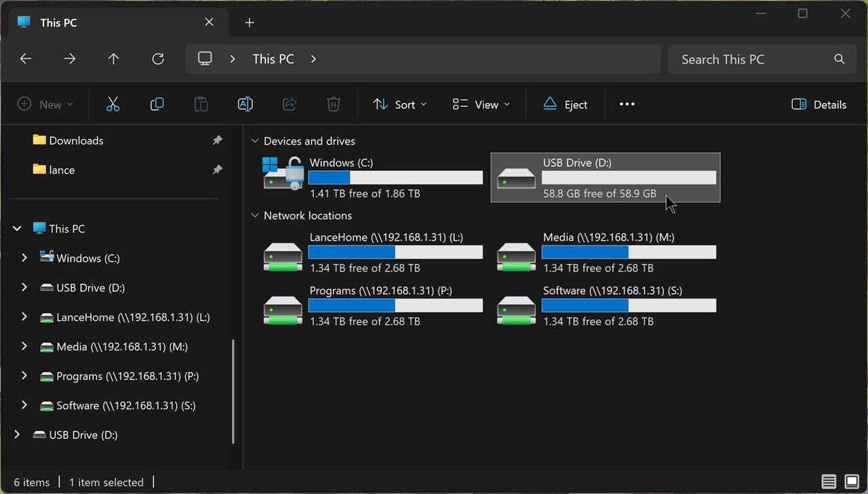This screenshot has height=494, width=868.
Task: Eject the selected USB drive
Action: coord(566,104)
